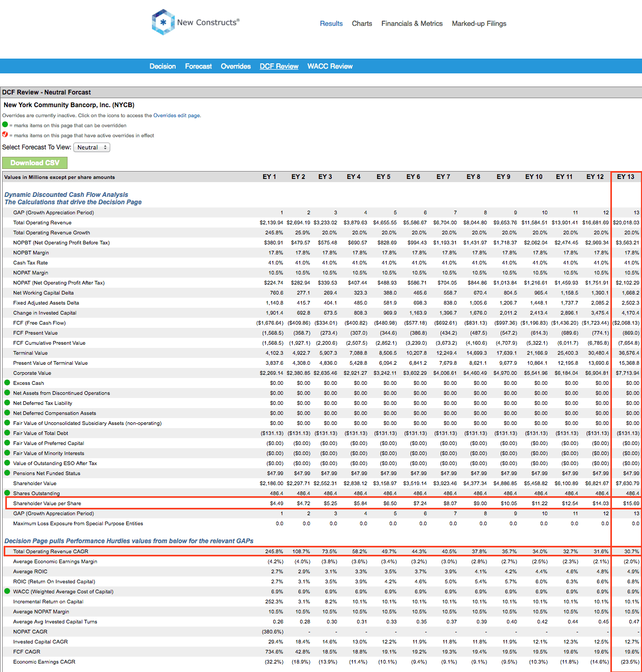Click the Present Value of Terminal Value label
642x672 pixels.
[x=51, y=363]
